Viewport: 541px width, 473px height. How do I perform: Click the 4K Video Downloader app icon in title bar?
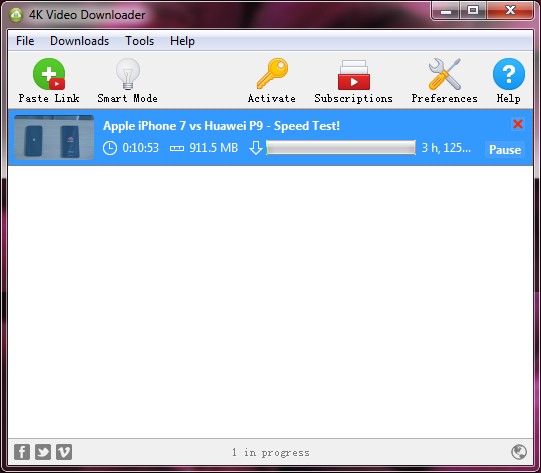point(16,15)
